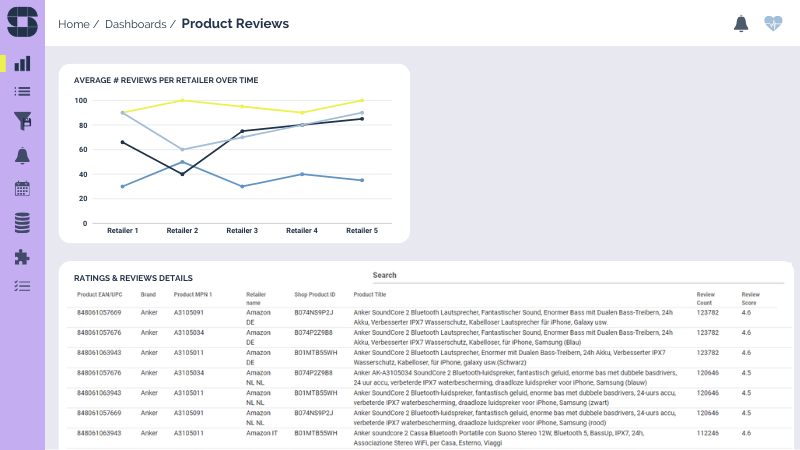The image size is (800, 450).
Task: Open the alerts bell in the sidebar
Action: tap(22, 155)
